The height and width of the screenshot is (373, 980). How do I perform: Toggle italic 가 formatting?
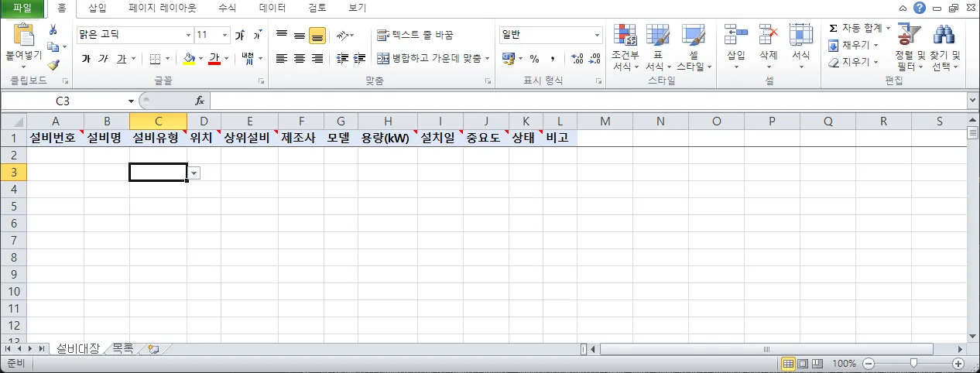click(x=104, y=59)
